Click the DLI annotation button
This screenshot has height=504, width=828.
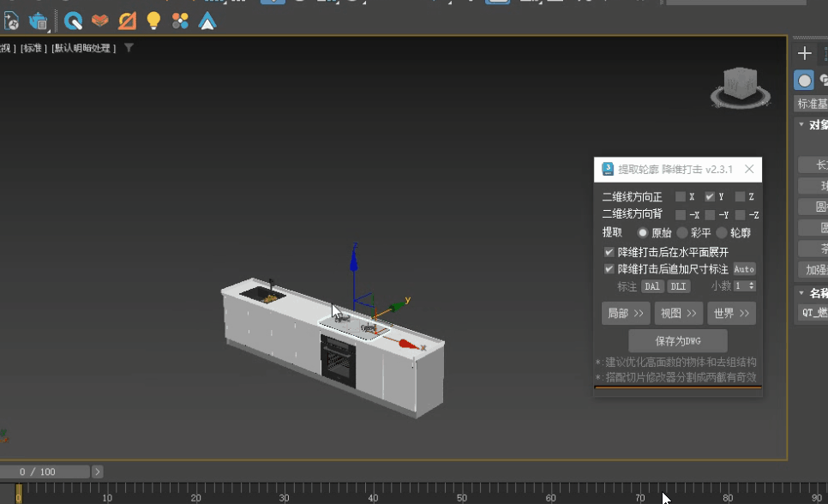tap(678, 286)
